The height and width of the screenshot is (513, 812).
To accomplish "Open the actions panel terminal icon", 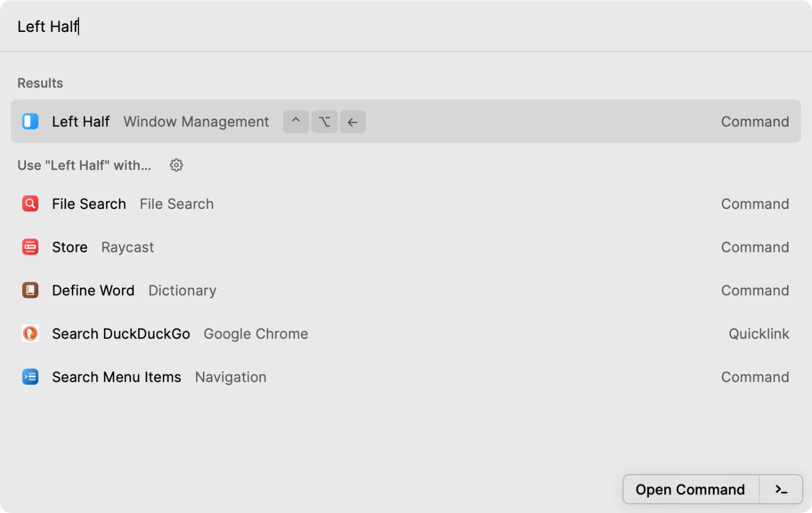I will [781, 490].
